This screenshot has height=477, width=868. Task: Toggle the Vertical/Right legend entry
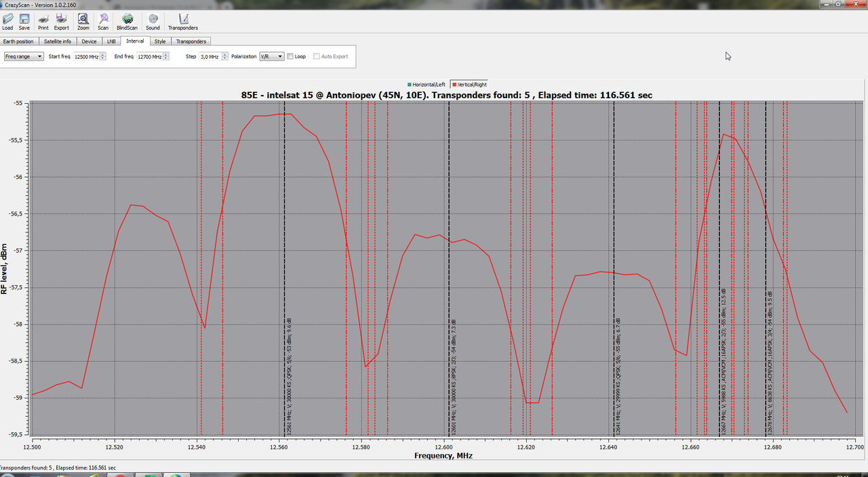click(x=469, y=85)
